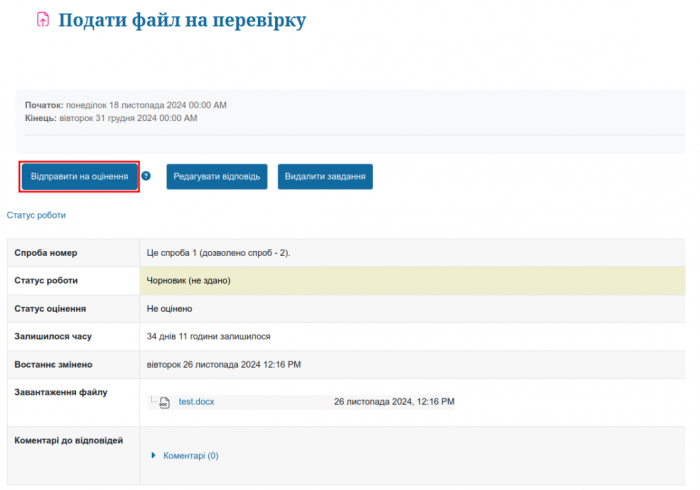This screenshot has height=490, width=700.
Task: Click the file upload timestamp beside test.docx
Action: tap(394, 402)
